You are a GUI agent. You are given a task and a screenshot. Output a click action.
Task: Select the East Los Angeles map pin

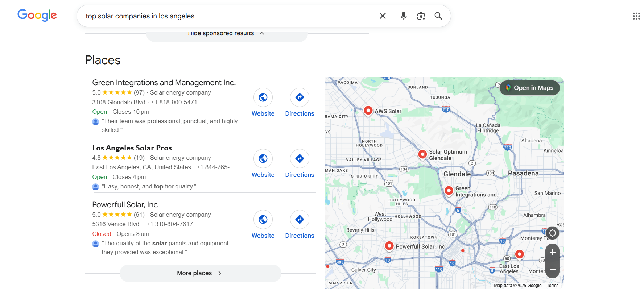click(x=520, y=254)
